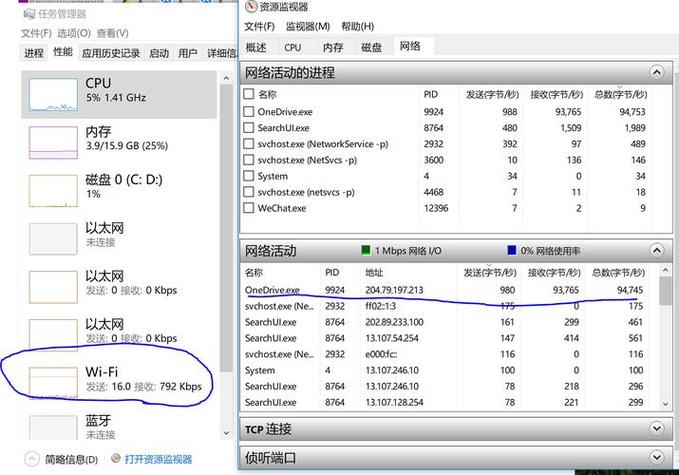This screenshot has height=475, width=679.
Task: Click the network activity list scrollbar thumb
Action: [x=665, y=291]
